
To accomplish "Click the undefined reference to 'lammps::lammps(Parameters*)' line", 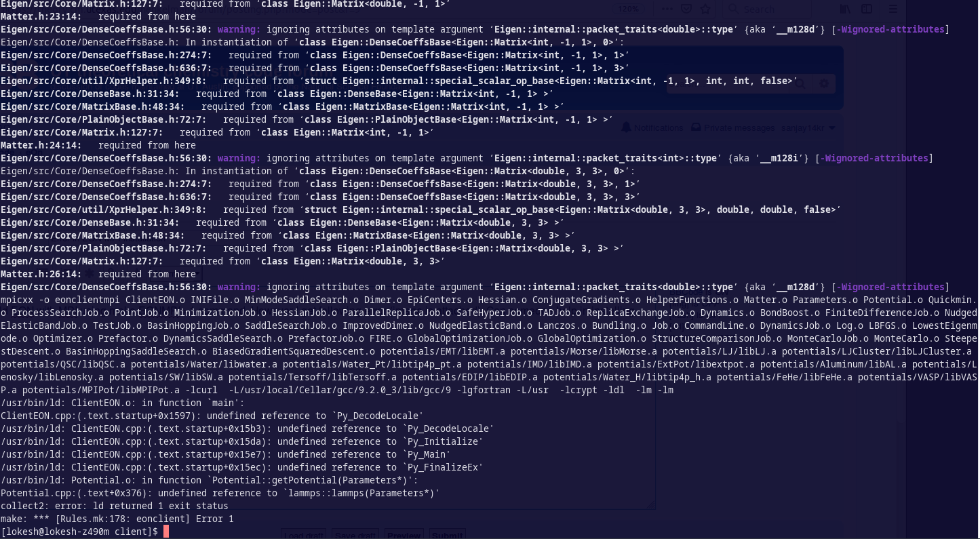I will coord(220,493).
